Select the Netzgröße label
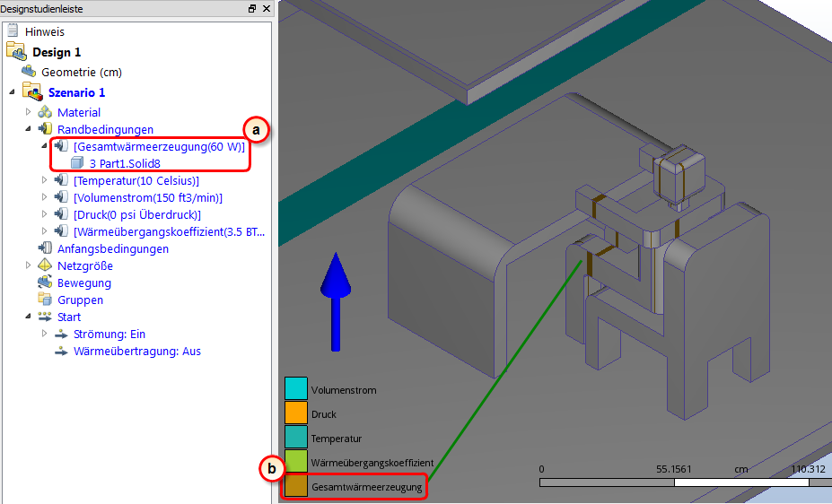The height and width of the screenshot is (504, 832). (x=85, y=265)
